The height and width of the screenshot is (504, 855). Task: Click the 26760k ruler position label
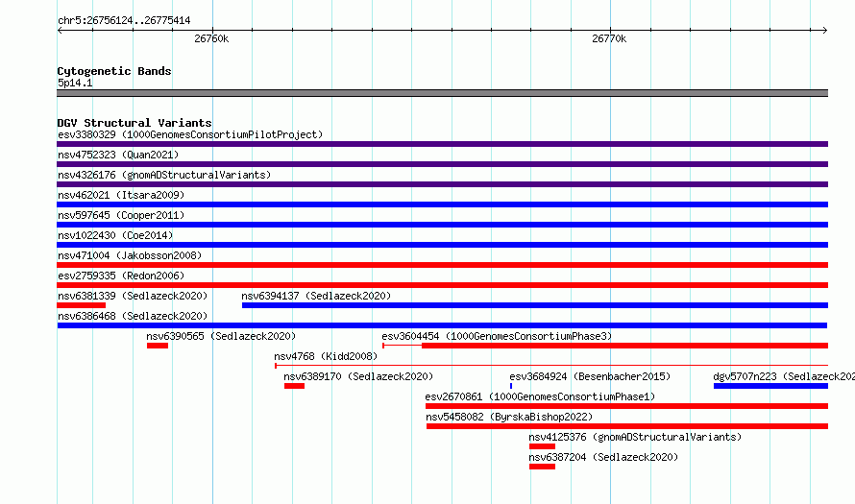(211, 38)
